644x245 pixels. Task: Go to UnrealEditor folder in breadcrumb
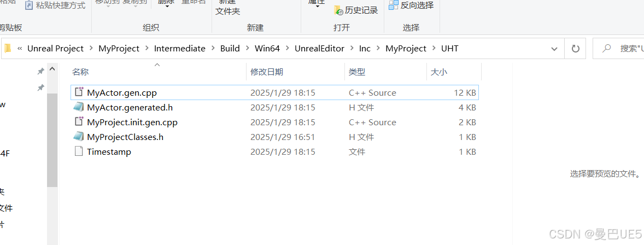pyautogui.click(x=319, y=49)
